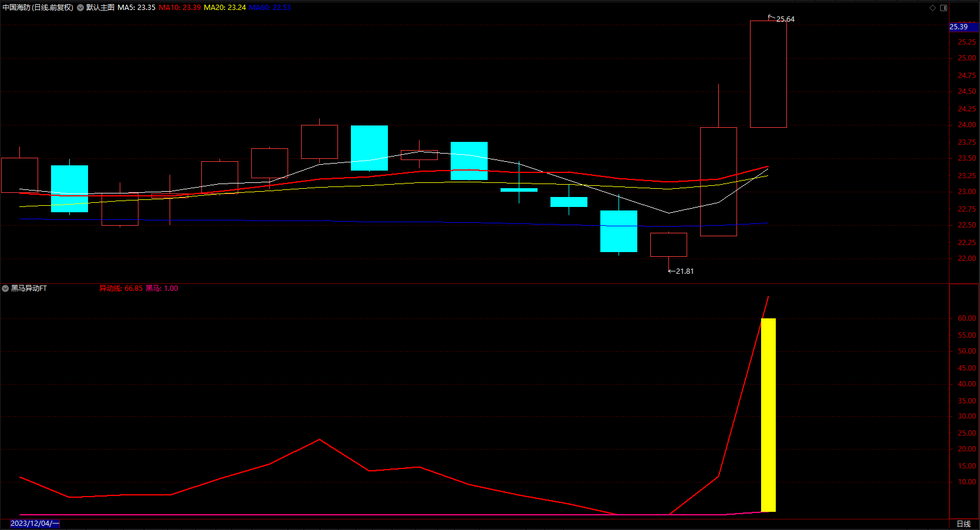
Task: Click the yellow MA20: 23.24 label
Action: pos(225,8)
